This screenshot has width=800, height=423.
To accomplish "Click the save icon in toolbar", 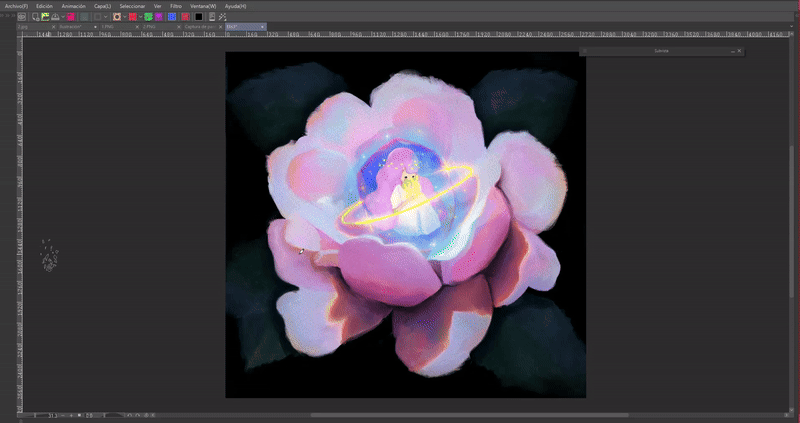I will 55,17.
